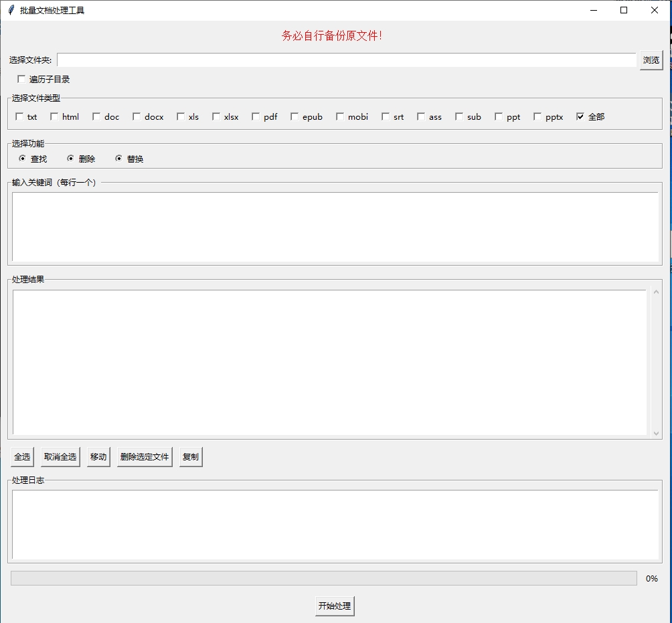
Task: Uncheck the 全部 file type checkbox
Action: point(580,116)
